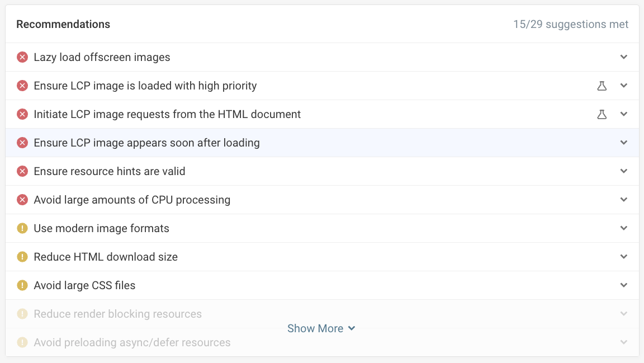This screenshot has height=363, width=644.
Task: Expand "Ensure LCP image appears soon after loading"
Action: point(624,143)
